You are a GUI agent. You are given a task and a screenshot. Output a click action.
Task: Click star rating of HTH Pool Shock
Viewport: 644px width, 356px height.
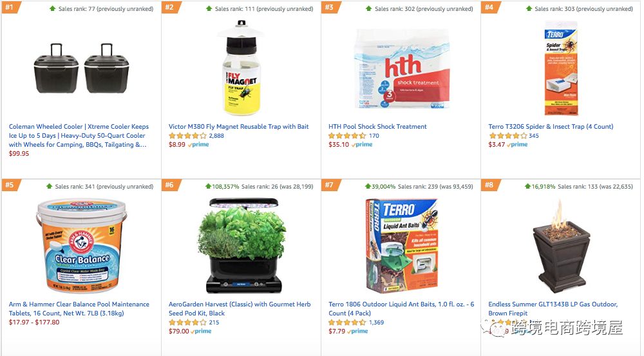click(347, 135)
